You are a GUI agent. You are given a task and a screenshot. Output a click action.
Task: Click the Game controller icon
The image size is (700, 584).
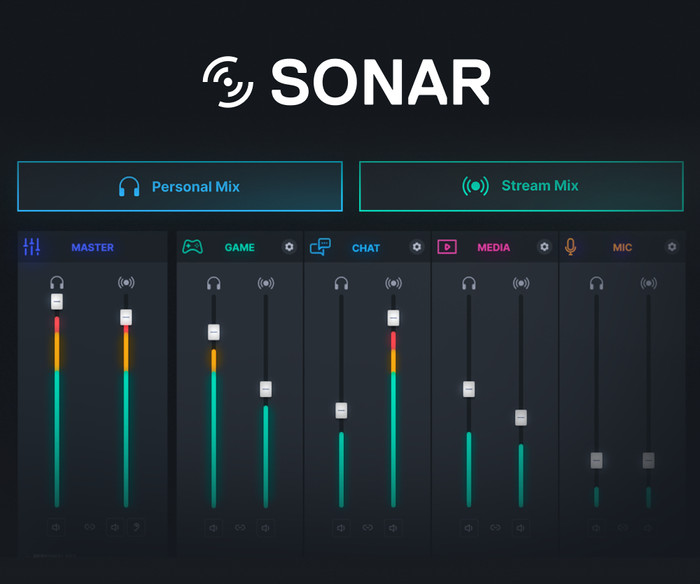[192, 247]
